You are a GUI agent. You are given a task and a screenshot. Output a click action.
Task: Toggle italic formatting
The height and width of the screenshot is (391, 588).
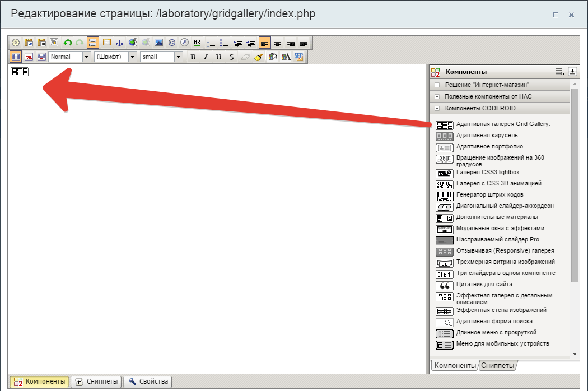[x=205, y=57]
